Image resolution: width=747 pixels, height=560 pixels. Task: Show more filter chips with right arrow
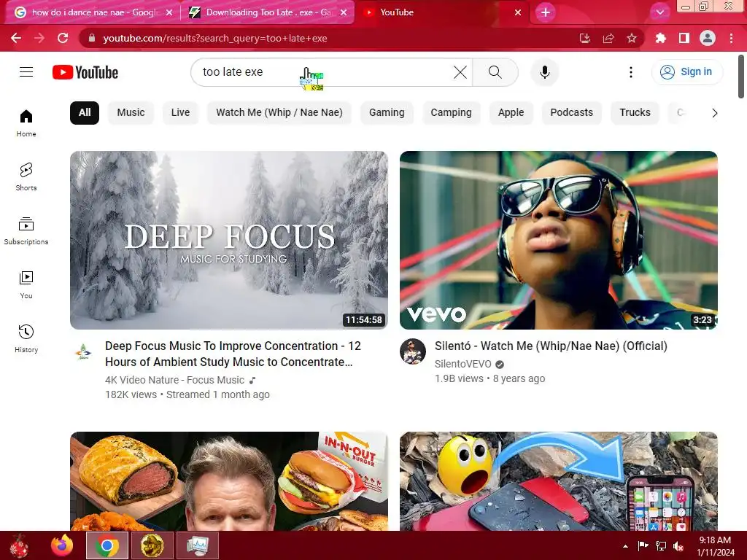pyautogui.click(x=714, y=113)
